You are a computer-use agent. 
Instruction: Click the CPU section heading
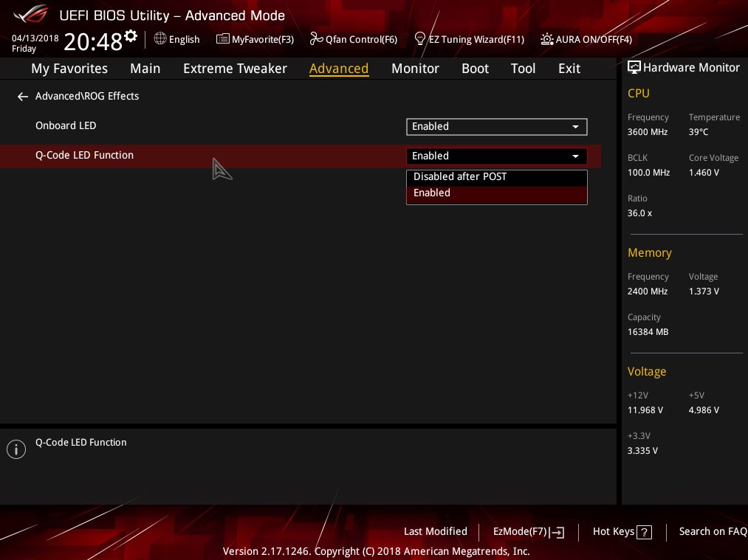tap(638, 94)
